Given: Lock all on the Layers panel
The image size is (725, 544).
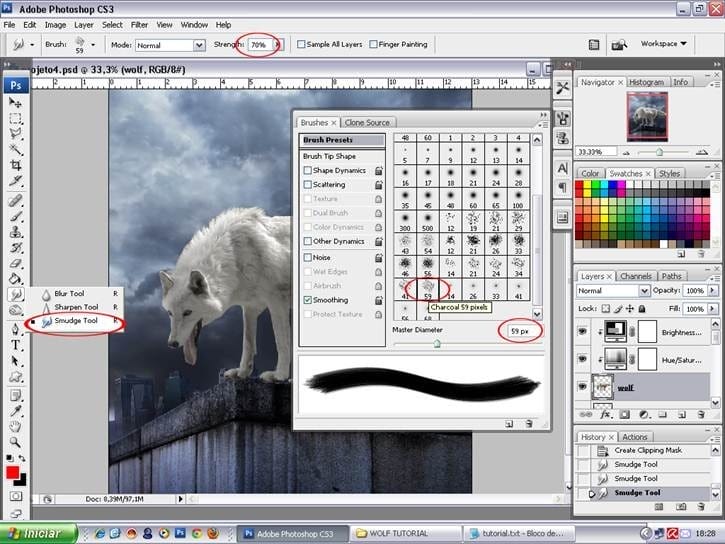Looking at the screenshot, I should (x=642, y=308).
